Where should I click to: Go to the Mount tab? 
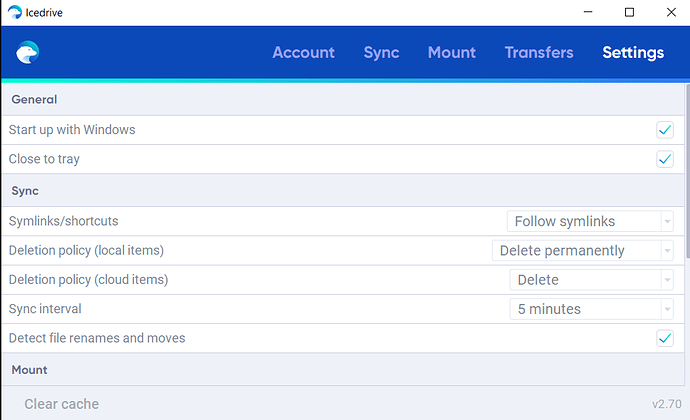click(x=451, y=52)
